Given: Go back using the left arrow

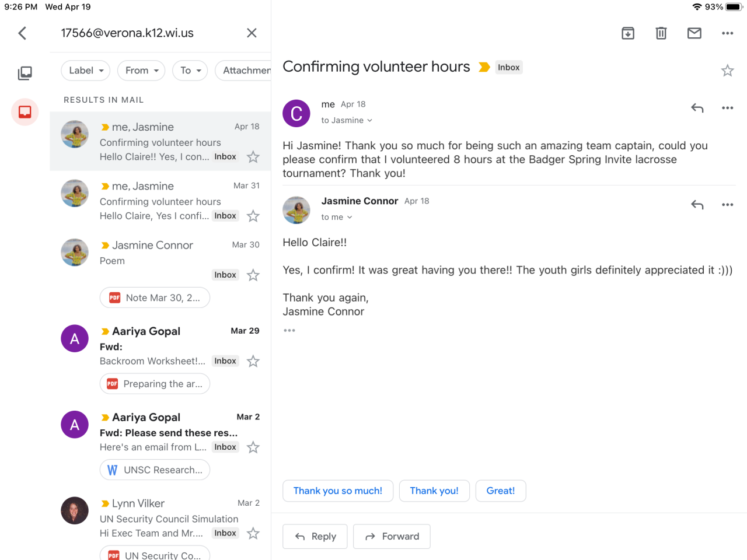Looking at the screenshot, I should pyautogui.click(x=22, y=33).
